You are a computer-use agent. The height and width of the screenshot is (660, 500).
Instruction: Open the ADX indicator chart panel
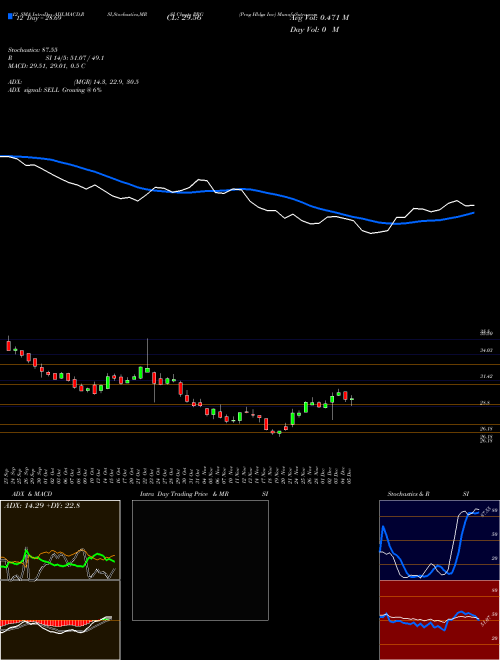point(60,540)
